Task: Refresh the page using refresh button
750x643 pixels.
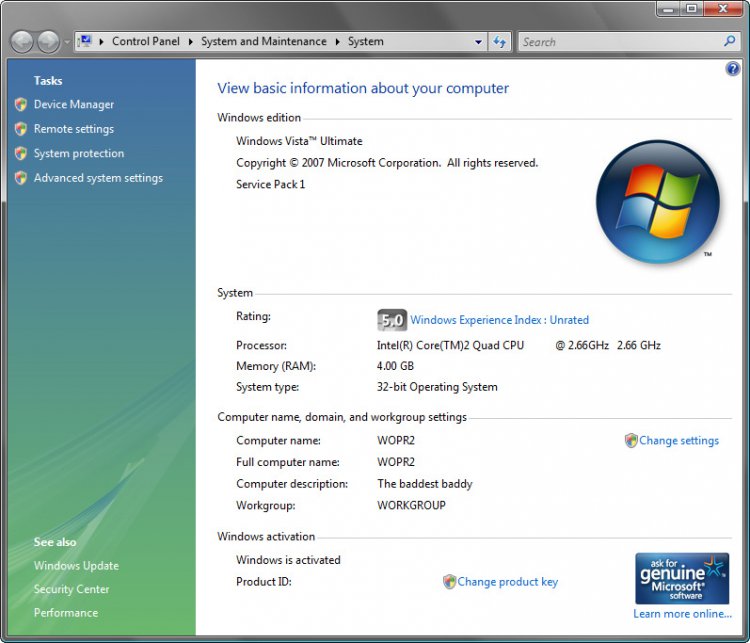Action: click(x=500, y=42)
